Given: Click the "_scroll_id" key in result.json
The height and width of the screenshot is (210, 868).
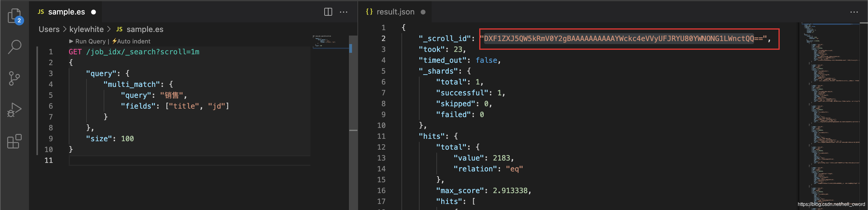Looking at the screenshot, I should [x=445, y=38].
